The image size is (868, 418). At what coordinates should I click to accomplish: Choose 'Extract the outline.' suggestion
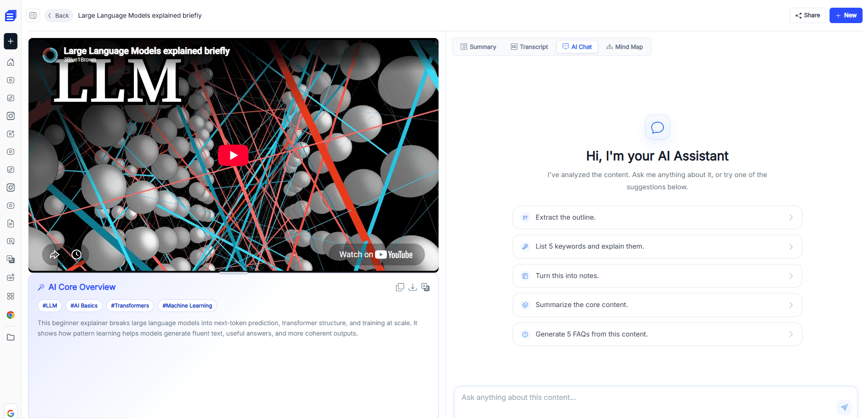point(657,217)
